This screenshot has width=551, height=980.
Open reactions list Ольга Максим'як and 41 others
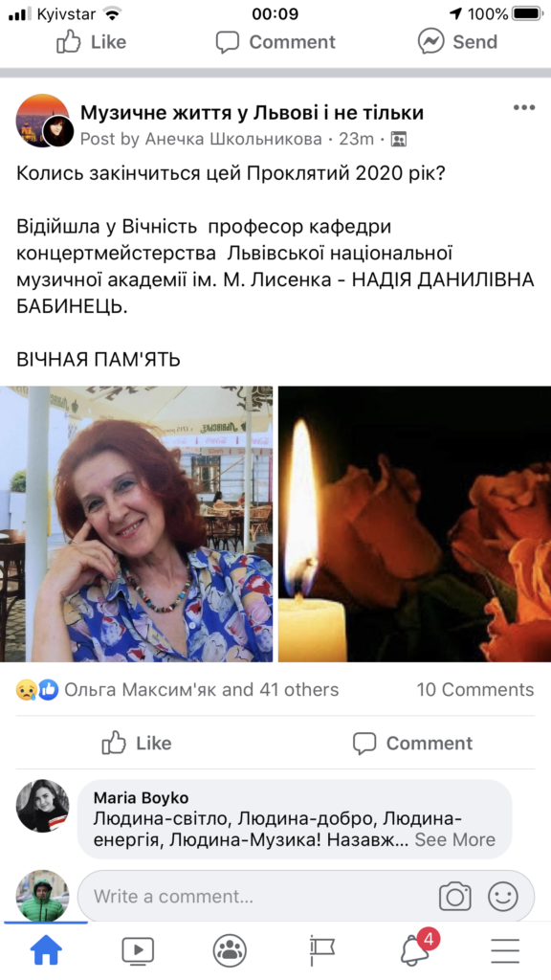pos(201,689)
